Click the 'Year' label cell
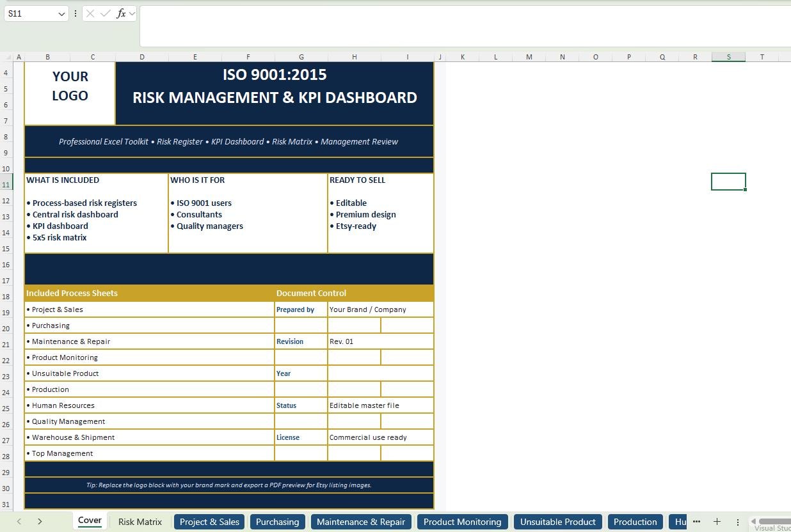The image size is (791, 532). (301, 373)
